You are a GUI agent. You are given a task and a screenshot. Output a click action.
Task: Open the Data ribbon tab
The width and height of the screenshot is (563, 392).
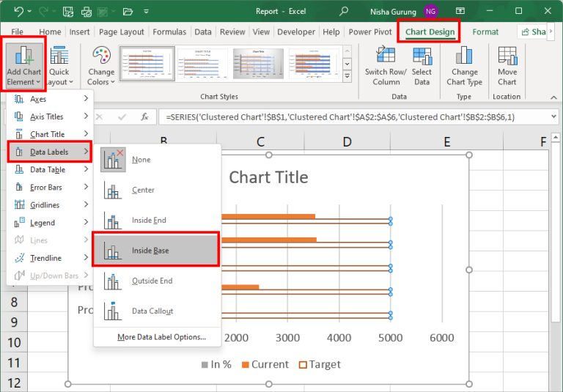pyautogui.click(x=203, y=32)
